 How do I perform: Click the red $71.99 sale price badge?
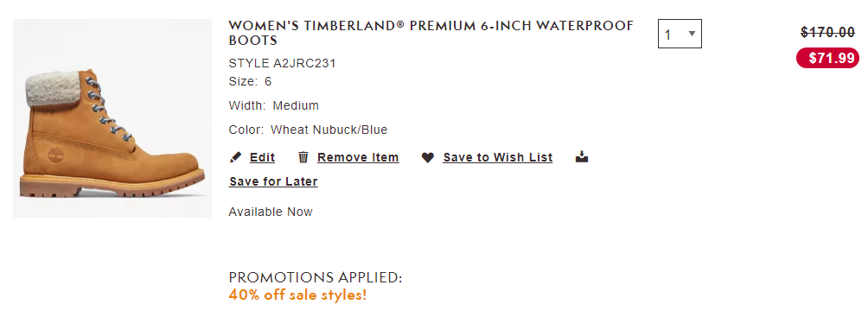click(x=827, y=58)
